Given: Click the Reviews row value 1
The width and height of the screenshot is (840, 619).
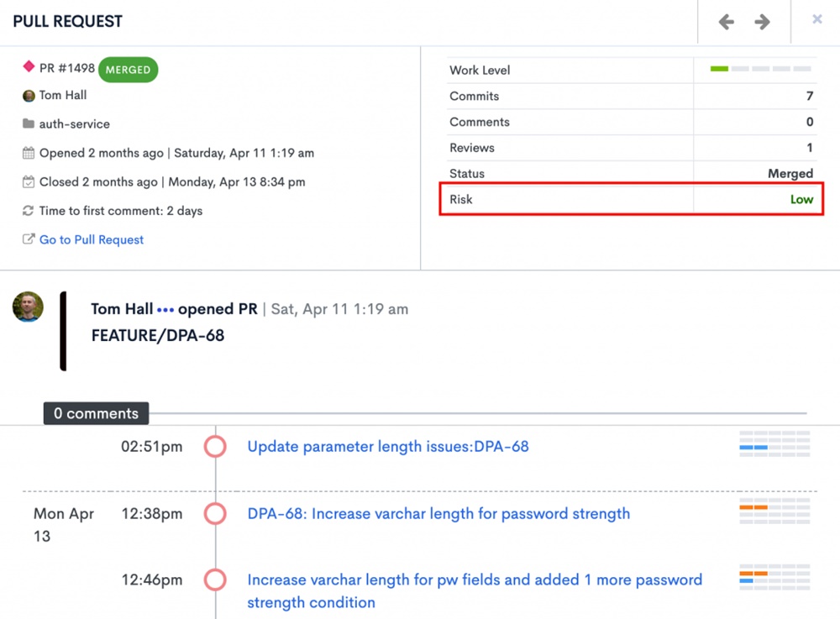Looking at the screenshot, I should pos(810,148).
